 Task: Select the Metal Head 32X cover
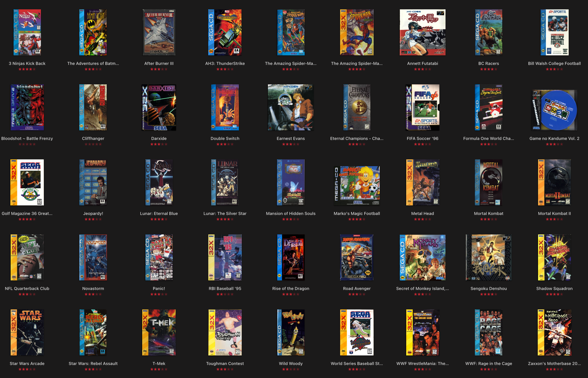(x=423, y=182)
